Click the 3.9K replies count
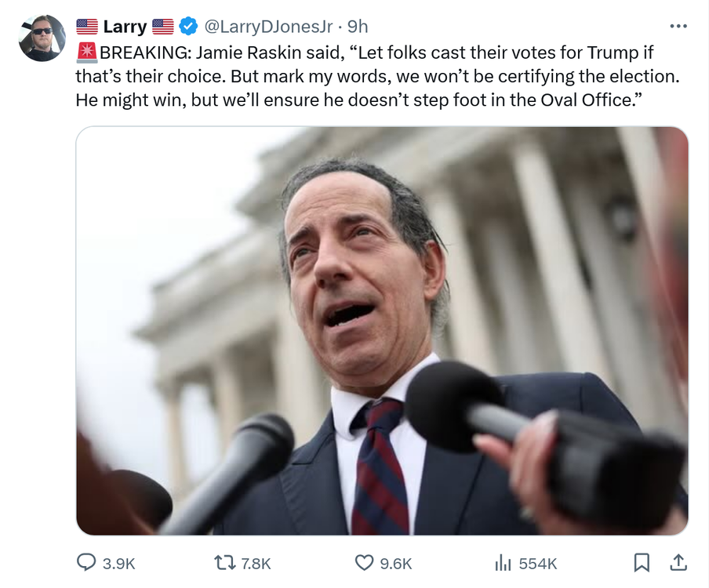 tap(118, 563)
